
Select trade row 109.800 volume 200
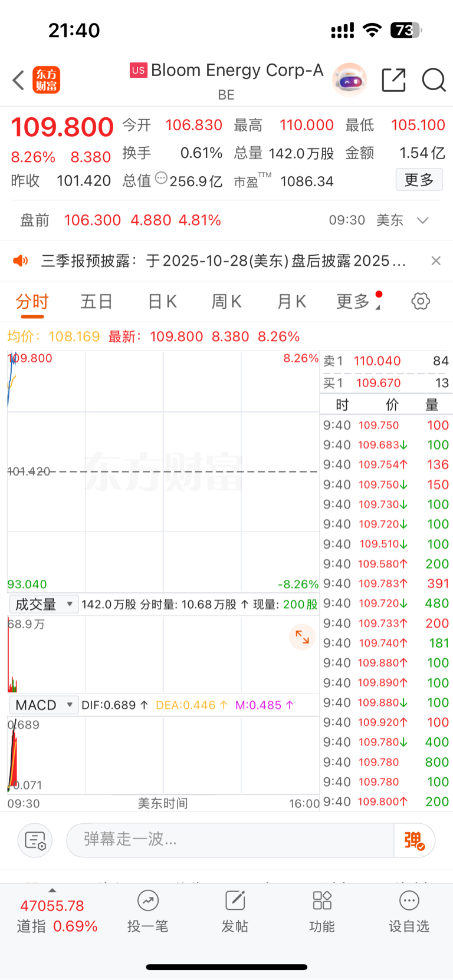point(386,801)
